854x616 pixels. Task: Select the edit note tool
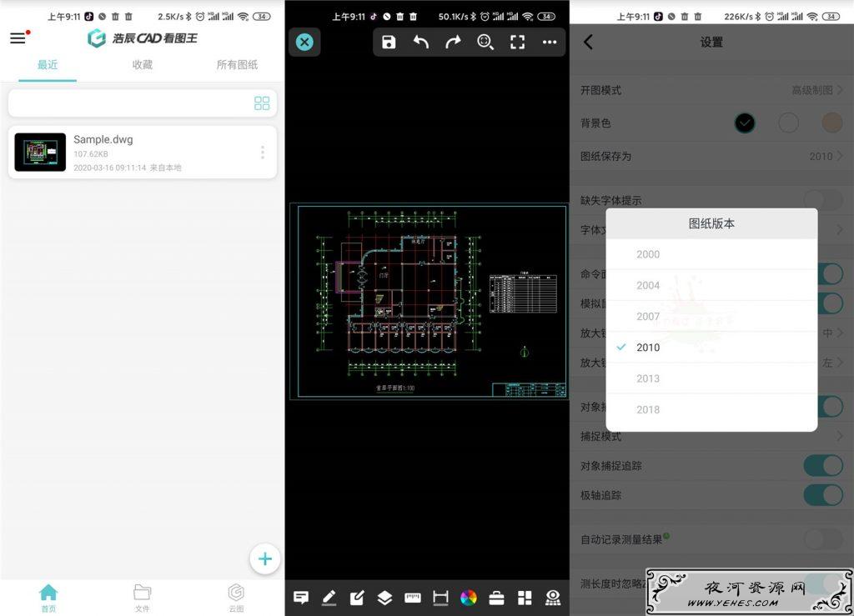[357, 598]
